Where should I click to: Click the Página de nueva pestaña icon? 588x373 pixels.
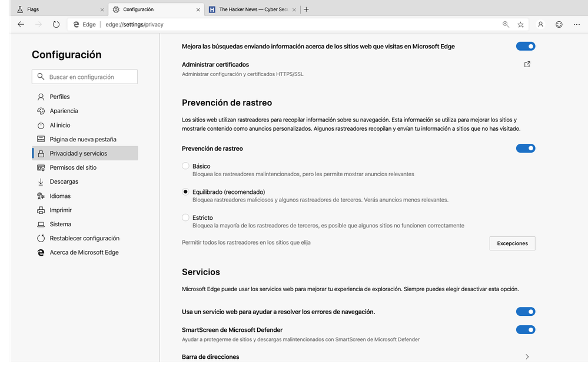click(41, 139)
